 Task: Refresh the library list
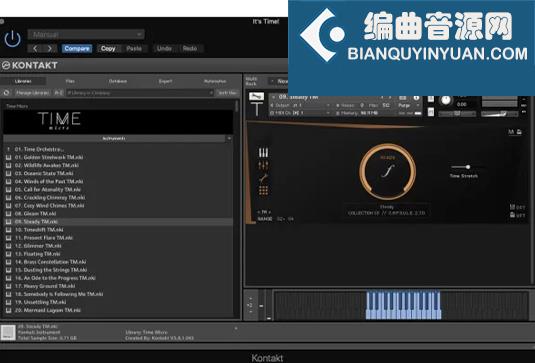6,93
